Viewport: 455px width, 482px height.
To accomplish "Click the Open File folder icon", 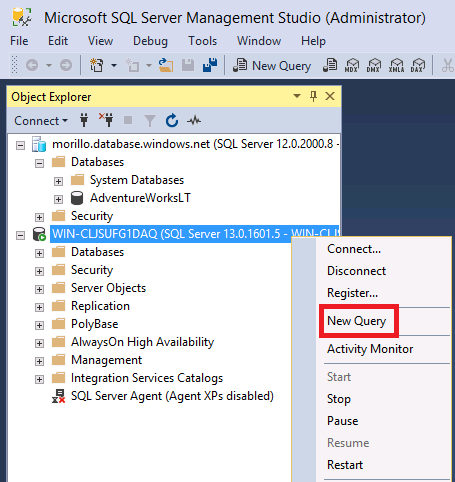I will click(x=166, y=65).
